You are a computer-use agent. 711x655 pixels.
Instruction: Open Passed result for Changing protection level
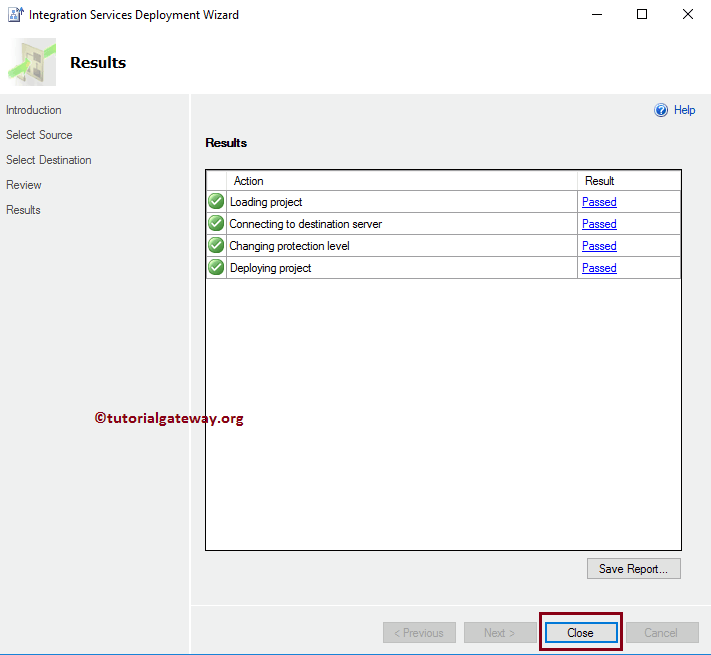[599, 246]
